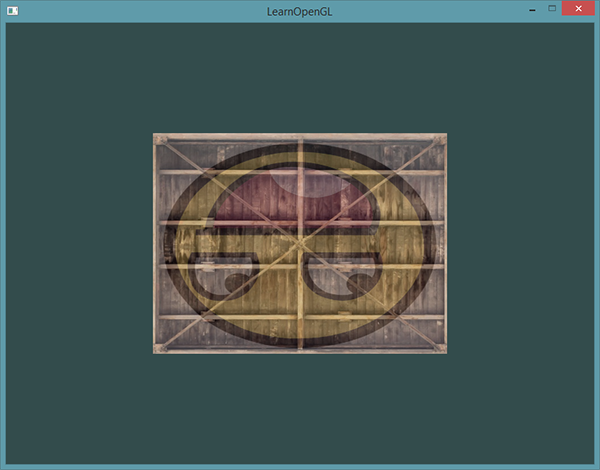Click the crate texture's top-right corner bracket
Viewport: 600px width, 470px height.
(x=441, y=140)
